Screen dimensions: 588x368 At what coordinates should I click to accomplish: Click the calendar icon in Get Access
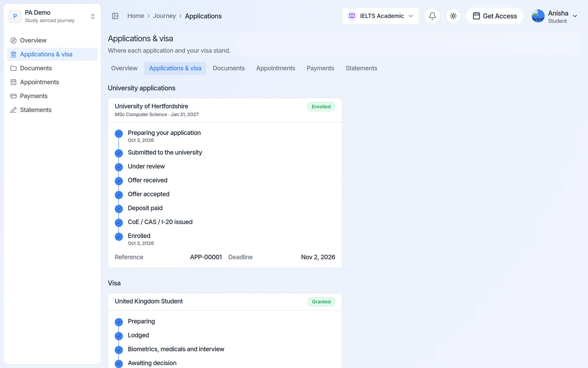point(476,16)
